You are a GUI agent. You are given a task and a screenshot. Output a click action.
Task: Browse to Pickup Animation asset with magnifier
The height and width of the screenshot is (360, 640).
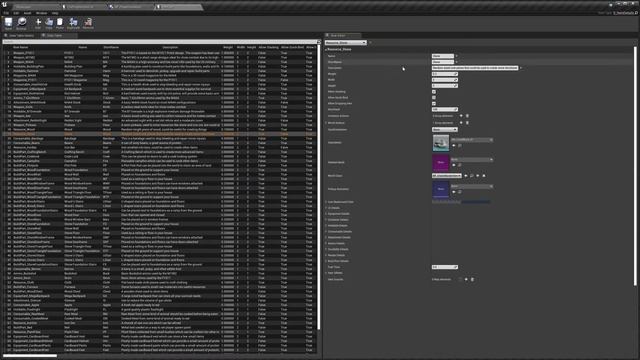(460, 192)
